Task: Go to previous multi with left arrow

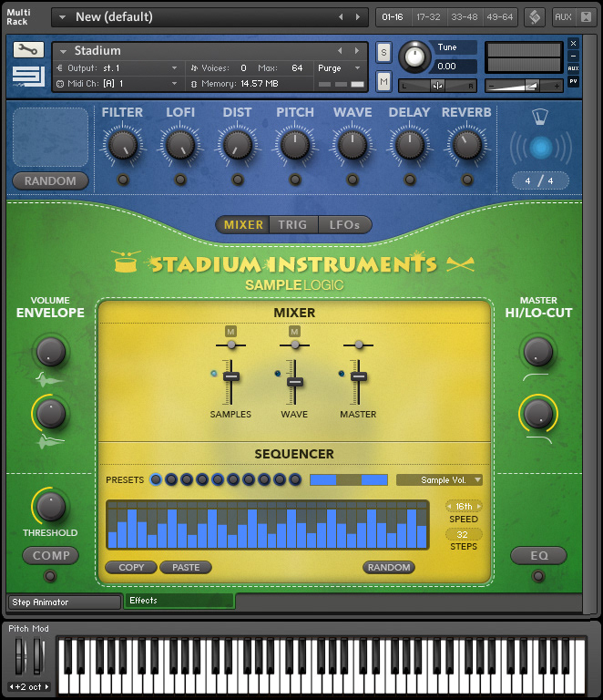Action: tap(341, 17)
